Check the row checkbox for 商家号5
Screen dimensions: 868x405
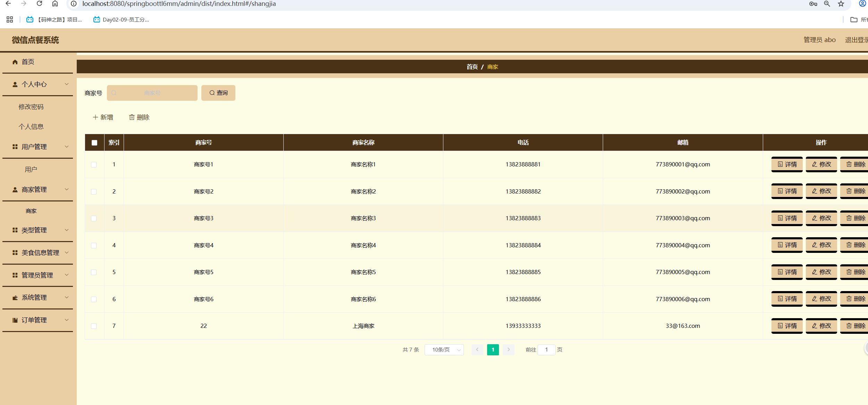pyautogui.click(x=94, y=272)
